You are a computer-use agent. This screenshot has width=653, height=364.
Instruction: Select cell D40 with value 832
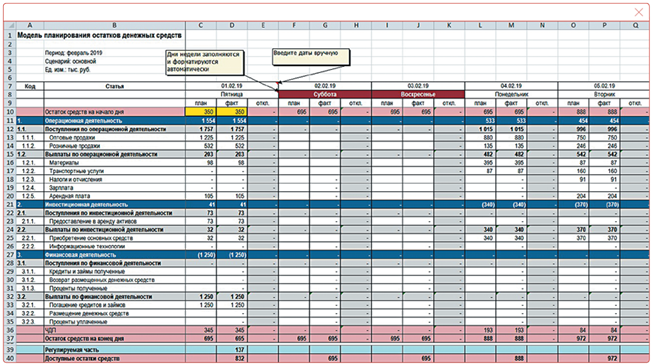(232, 359)
